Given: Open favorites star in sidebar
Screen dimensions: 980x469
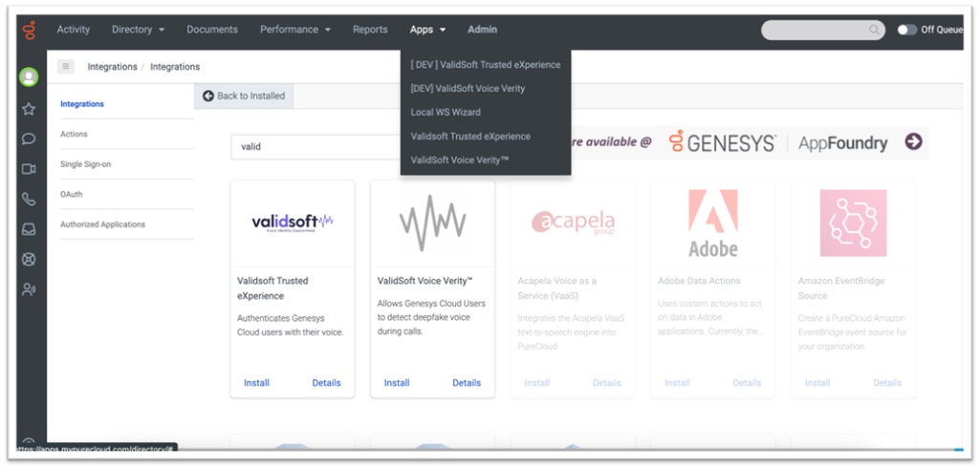Looking at the screenshot, I should [x=30, y=109].
